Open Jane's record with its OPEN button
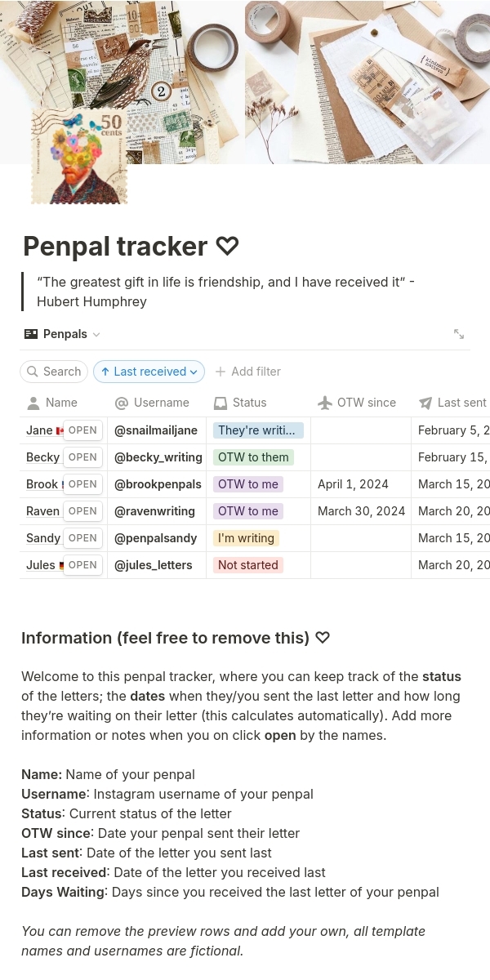This screenshot has height=980, width=490. point(82,430)
